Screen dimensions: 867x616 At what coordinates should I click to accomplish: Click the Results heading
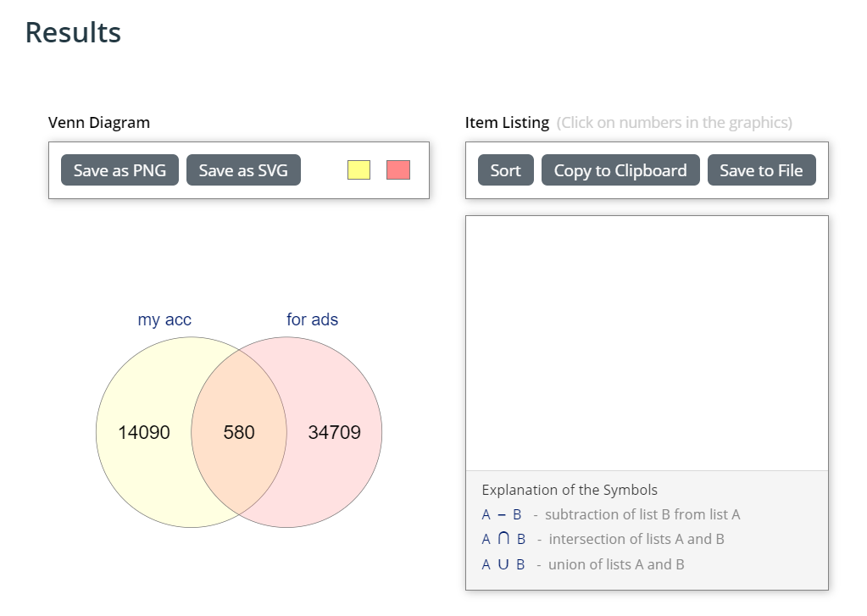tap(73, 33)
